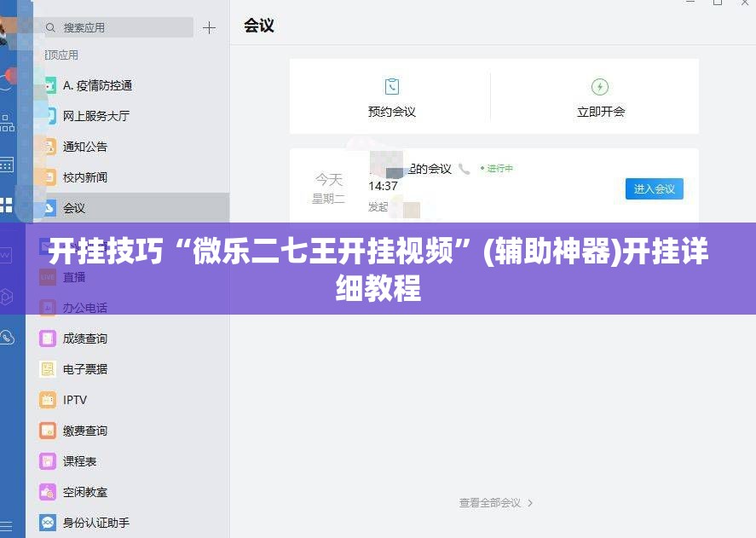Open messages icon with red badge in sidebar
The height and width of the screenshot is (538, 756).
click(x=9, y=79)
